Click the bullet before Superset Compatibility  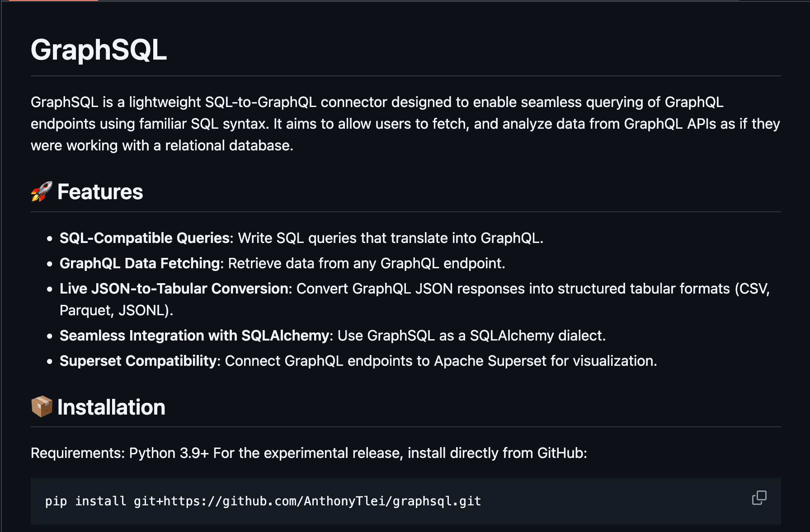coord(50,361)
